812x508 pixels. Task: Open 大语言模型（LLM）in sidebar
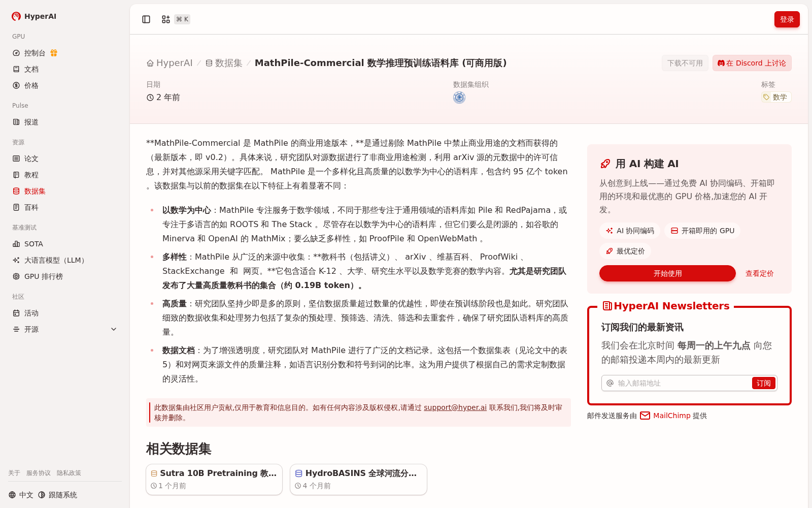coord(56,260)
